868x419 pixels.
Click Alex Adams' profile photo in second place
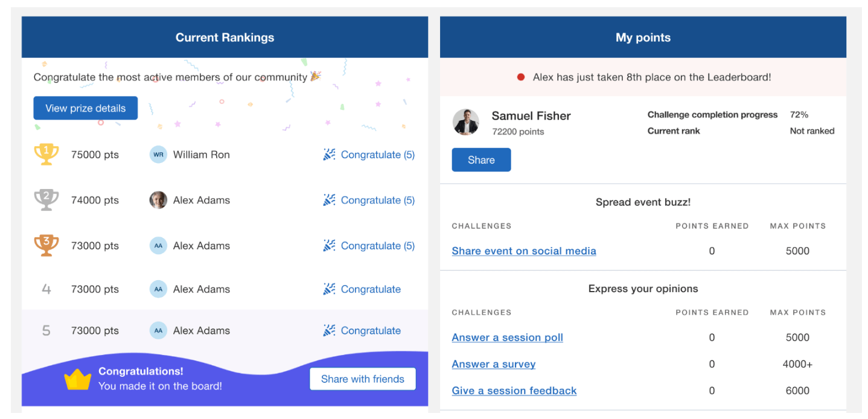158,200
